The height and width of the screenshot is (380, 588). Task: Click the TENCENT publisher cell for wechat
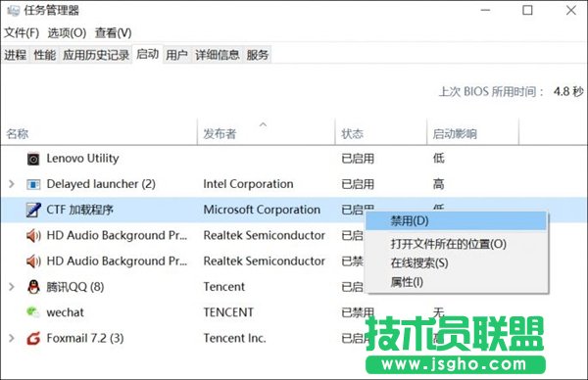pyautogui.click(x=228, y=312)
